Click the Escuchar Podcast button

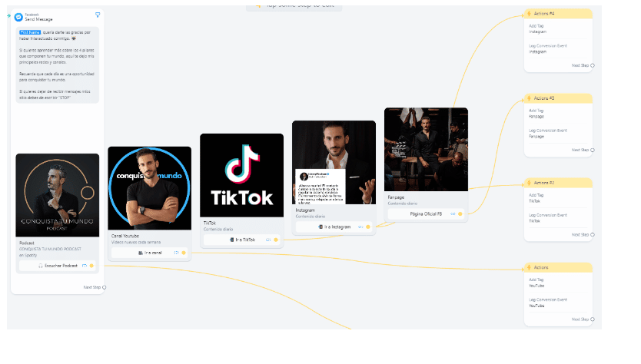(x=57, y=266)
